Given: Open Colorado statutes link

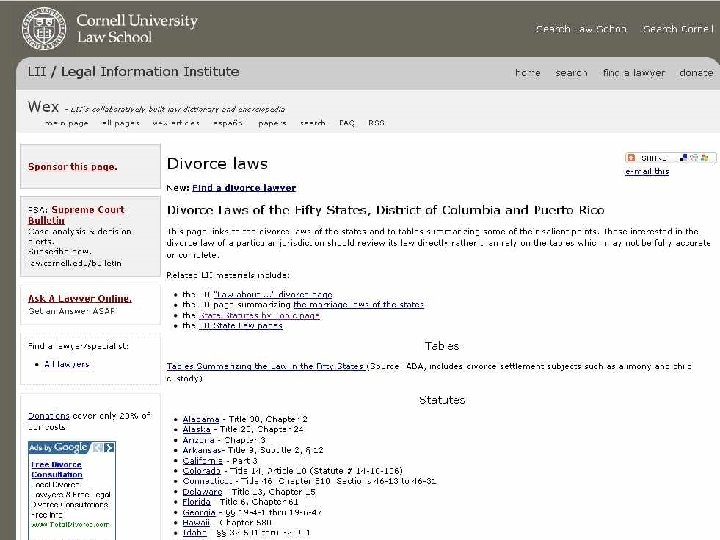Looking at the screenshot, I should 202,471.
